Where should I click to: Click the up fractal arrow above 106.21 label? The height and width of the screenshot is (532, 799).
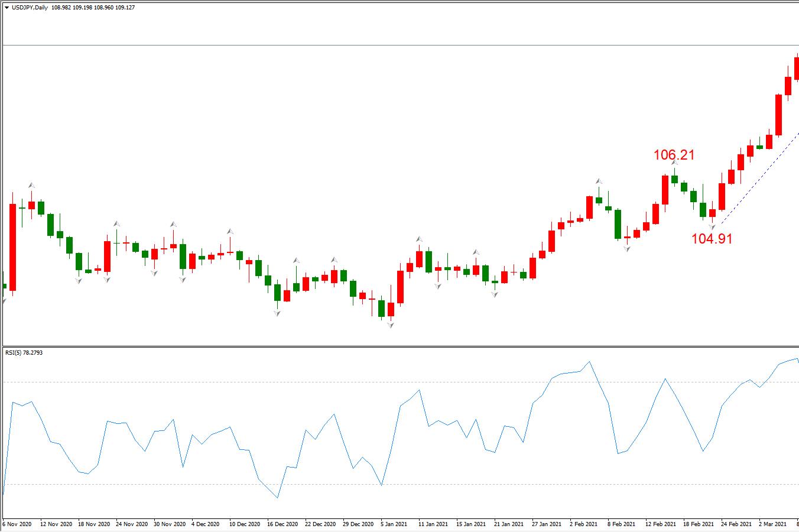point(674,163)
